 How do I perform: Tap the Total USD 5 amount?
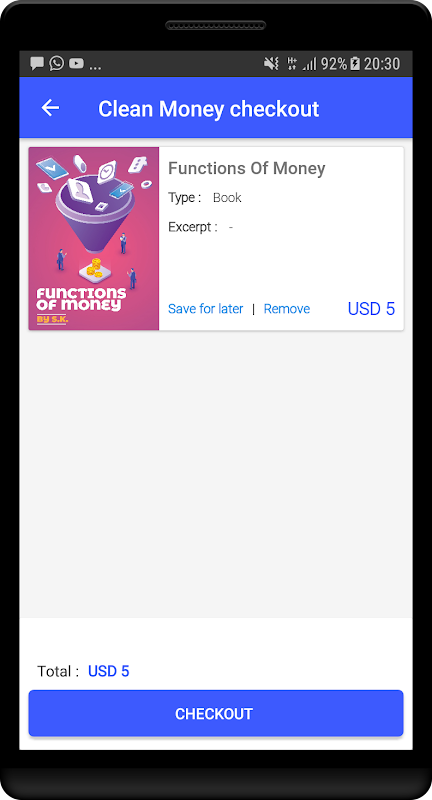pos(109,671)
